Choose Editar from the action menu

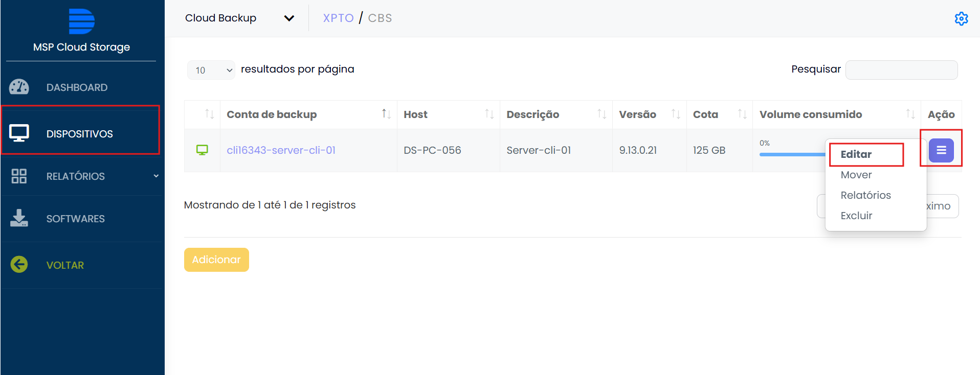856,154
